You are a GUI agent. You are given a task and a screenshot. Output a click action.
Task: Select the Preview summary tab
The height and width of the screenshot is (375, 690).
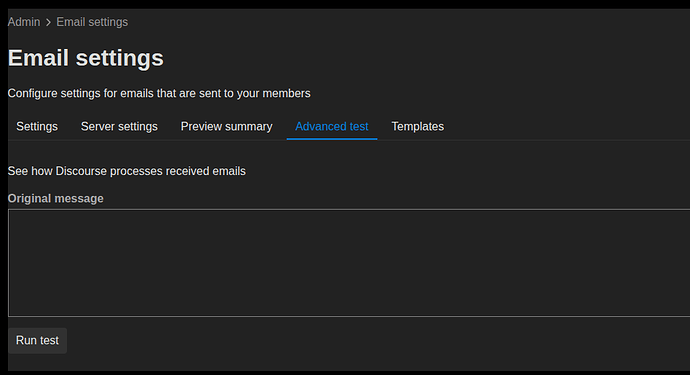click(227, 126)
